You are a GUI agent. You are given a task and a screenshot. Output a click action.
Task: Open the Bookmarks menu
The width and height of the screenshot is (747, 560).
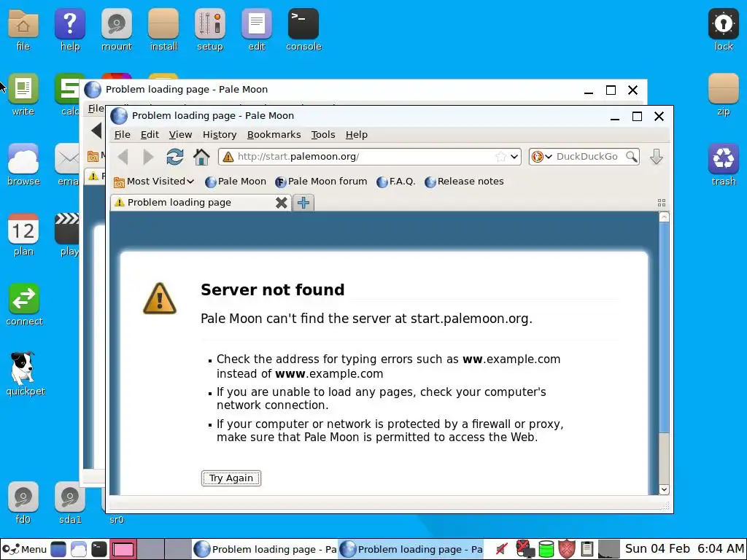274,135
